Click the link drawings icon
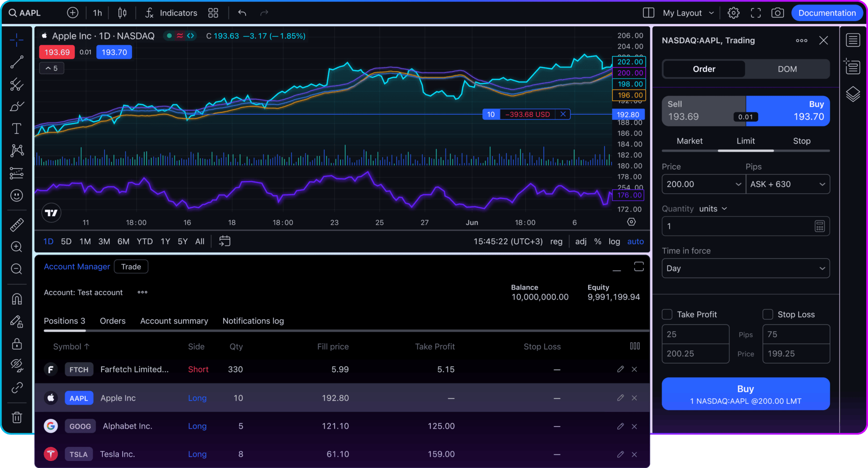Viewport: 868px width, 468px height. 17,388
